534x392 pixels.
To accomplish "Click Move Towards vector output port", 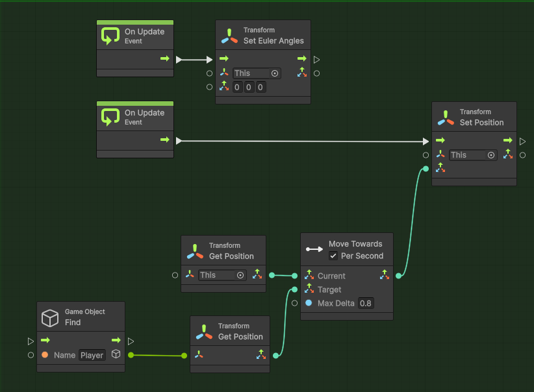I will point(398,276).
